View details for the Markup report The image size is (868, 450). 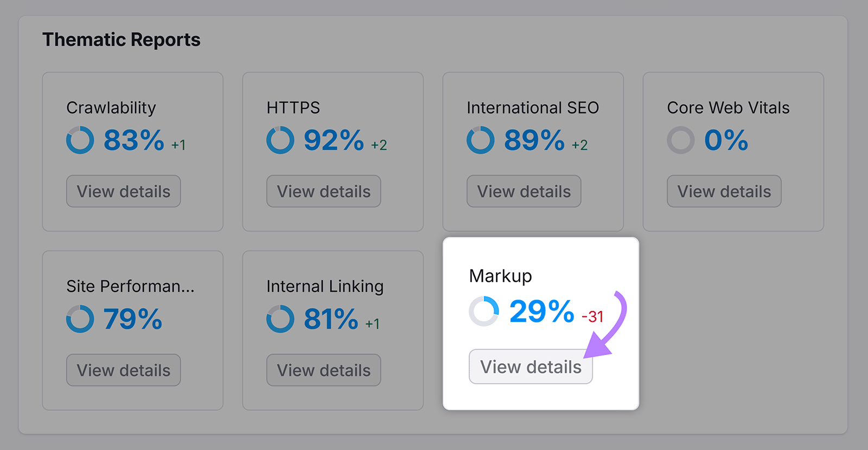[530, 366]
